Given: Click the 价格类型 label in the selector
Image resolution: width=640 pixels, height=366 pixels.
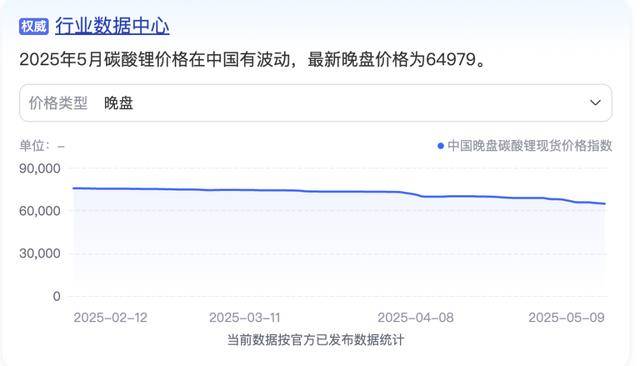Looking at the screenshot, I should coord(58,103).
